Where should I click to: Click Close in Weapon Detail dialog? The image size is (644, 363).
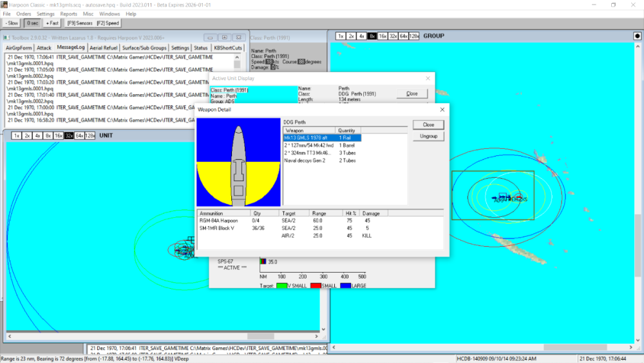(428, 124)
